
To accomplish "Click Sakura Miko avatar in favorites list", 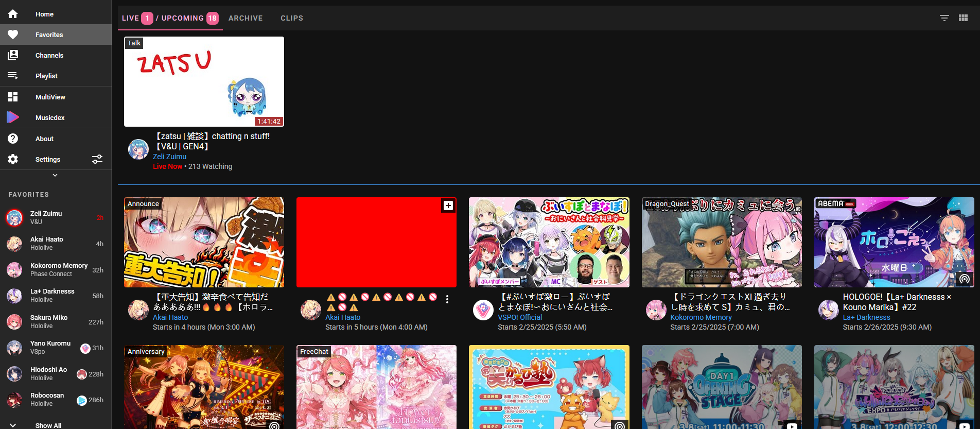I will tap(14, 322).
